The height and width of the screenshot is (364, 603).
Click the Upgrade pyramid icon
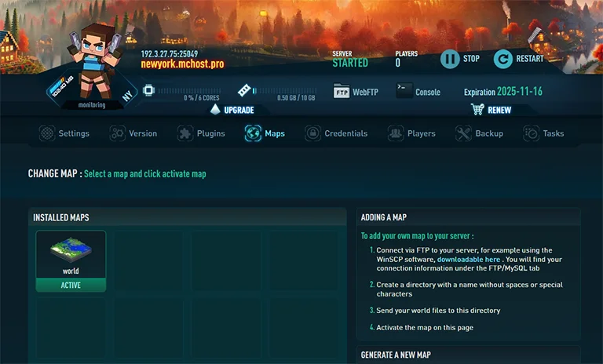pos(214,109)
